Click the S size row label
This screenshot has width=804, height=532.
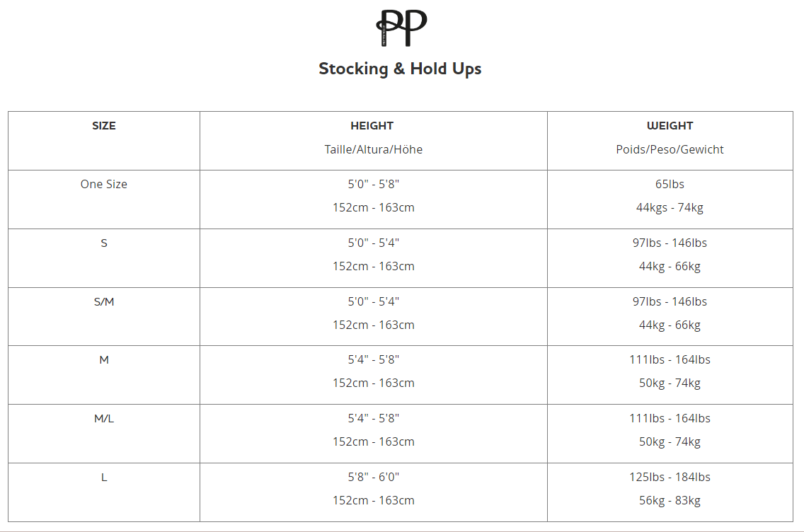pos(104,243)
